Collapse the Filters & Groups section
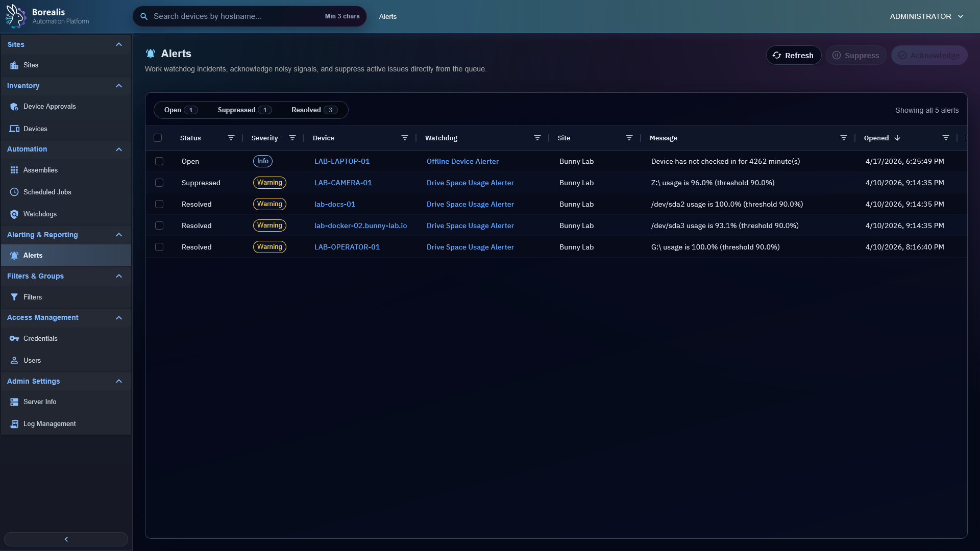The height and width of the screenshot is (551, 980). pyautogui.click(x=119, y=276)
